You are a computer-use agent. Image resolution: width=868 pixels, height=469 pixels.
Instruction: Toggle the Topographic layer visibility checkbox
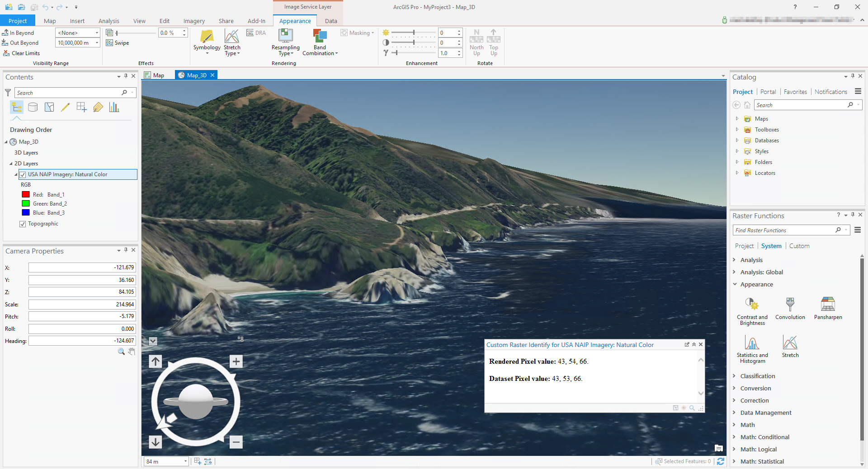pos(23,224)
